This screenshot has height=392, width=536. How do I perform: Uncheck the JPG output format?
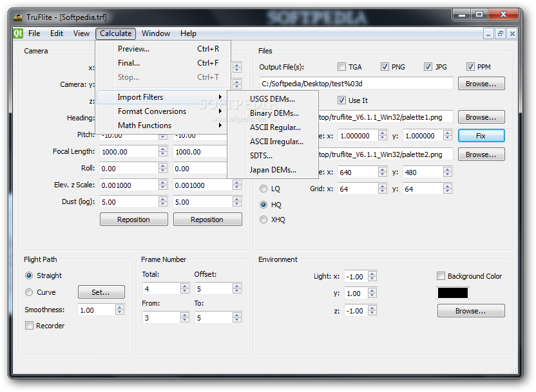(x=428, y=66)
